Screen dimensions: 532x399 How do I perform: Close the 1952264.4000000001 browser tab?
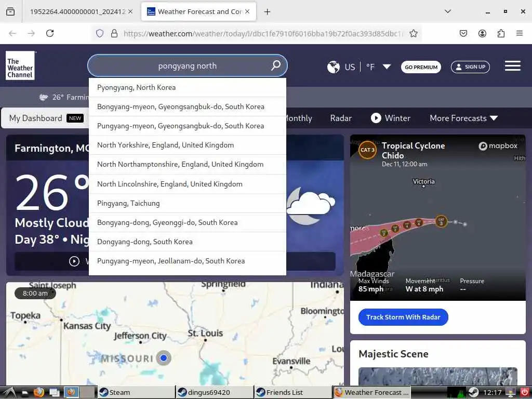(130, 11)
